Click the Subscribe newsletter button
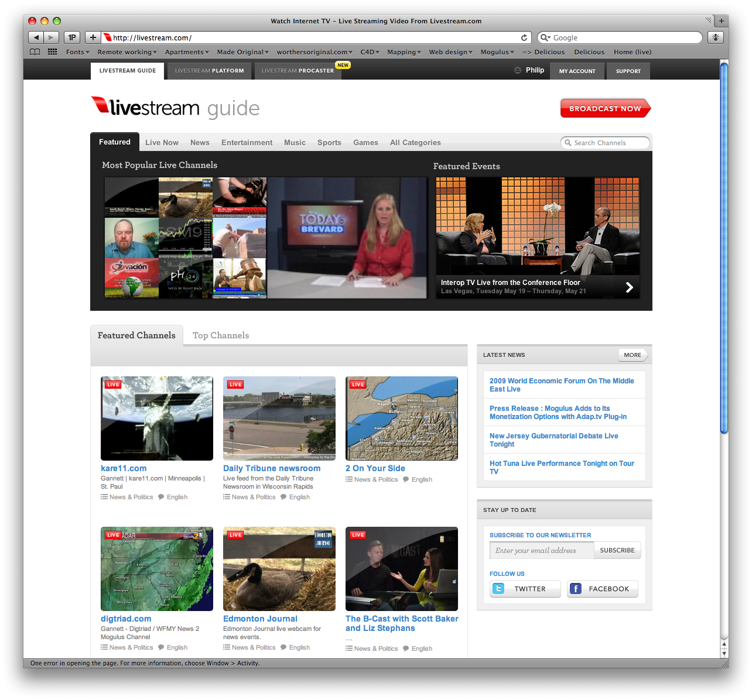This screenshot has width=752, height=700. click(x=617, y=550)
